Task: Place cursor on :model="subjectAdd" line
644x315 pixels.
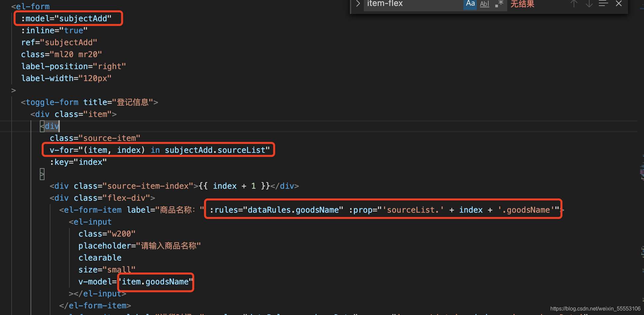Action: click(66, 19)
